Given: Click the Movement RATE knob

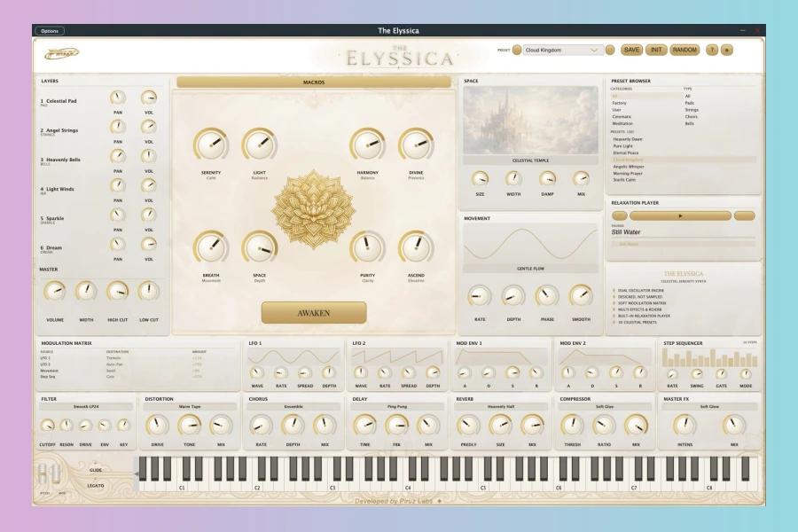Looking at the screenshot, I should (480, 296).
